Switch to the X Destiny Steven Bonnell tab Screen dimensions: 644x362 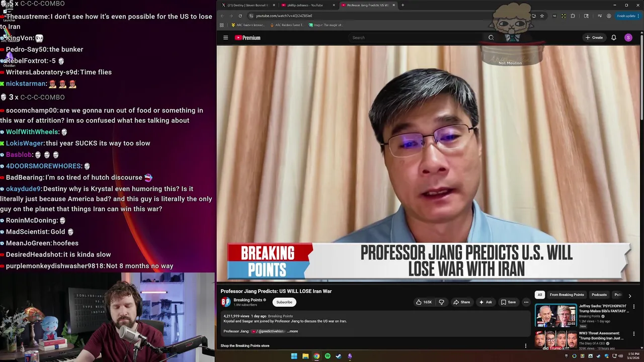click(x=247, y=5)
